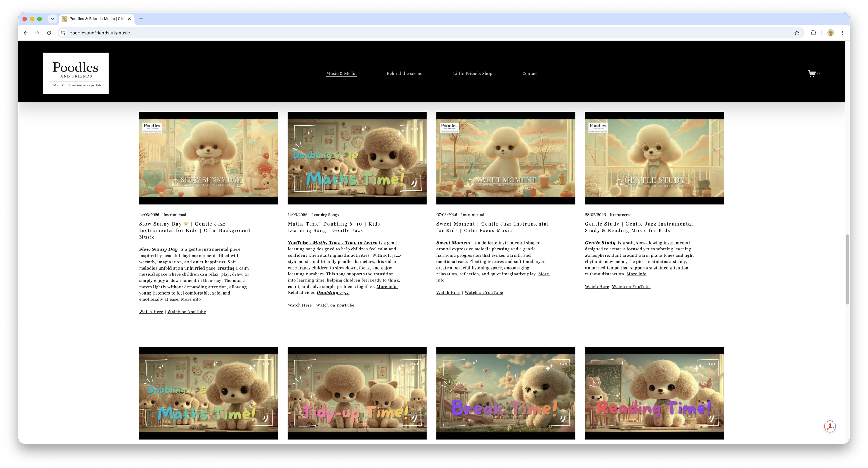
Task: Open the Chrome profile avatar
Action: [831, 33]
